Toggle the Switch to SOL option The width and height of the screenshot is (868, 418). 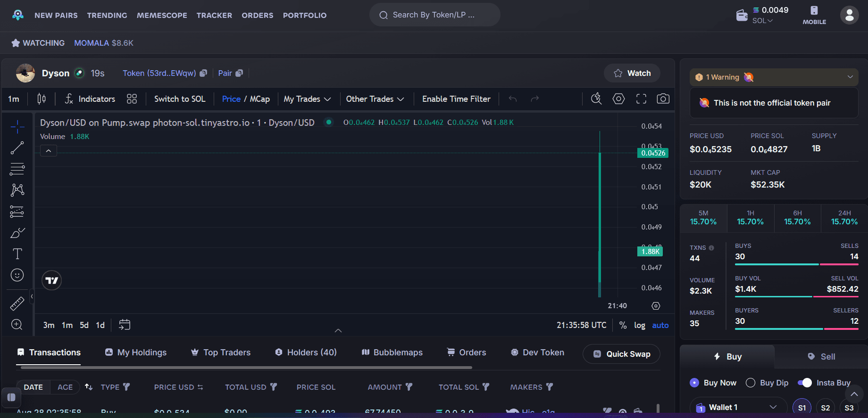(180, 99)
